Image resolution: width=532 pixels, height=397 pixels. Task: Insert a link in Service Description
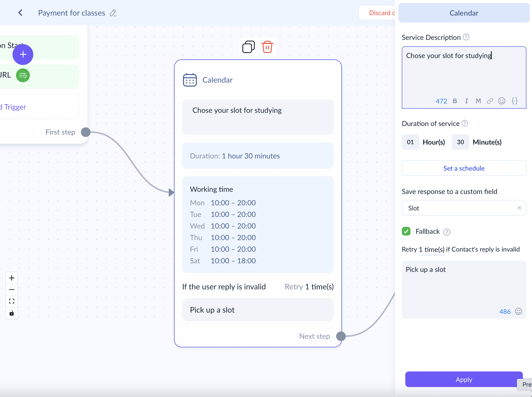click(490, 101)
